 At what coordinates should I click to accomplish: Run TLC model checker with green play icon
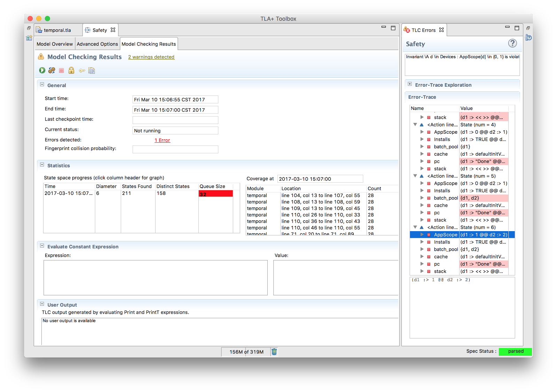[42, 70]
